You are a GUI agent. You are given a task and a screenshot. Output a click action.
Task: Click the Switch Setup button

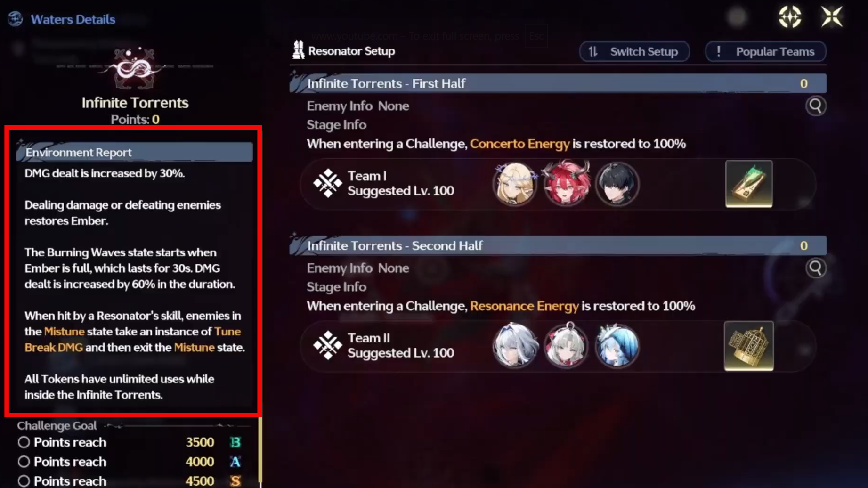point(634,51)
